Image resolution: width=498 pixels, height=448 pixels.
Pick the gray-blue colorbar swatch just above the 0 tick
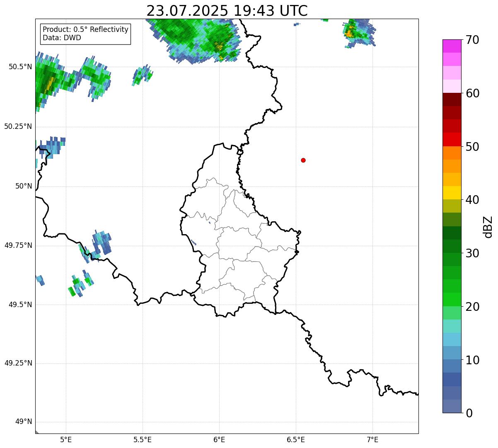[452, 406]
